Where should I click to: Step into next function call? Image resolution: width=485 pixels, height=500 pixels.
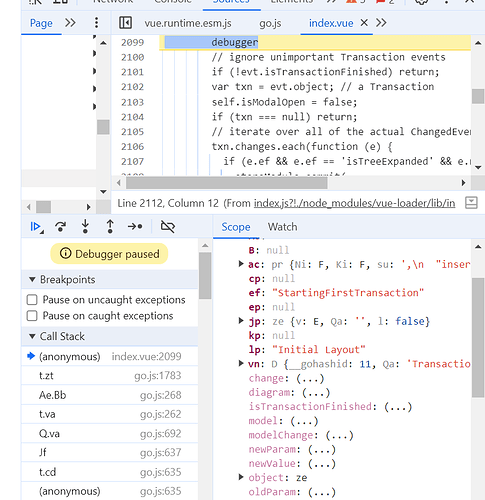coord(85,227)
